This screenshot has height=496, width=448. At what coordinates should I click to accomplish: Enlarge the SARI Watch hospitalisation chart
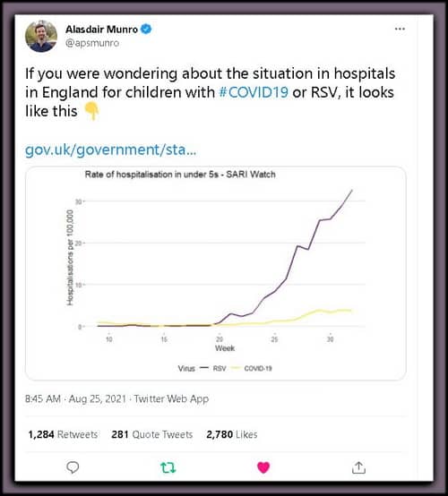[216, 273]
